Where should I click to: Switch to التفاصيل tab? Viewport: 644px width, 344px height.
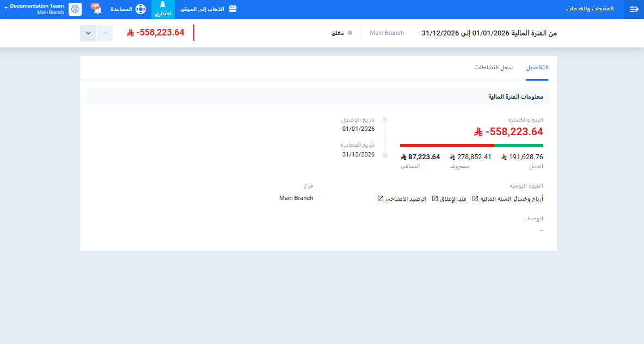click(537, 68)
